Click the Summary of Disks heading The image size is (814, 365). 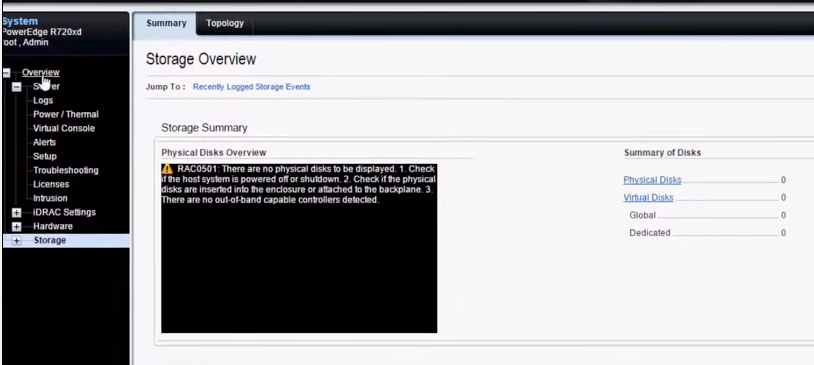coord(662,153)
